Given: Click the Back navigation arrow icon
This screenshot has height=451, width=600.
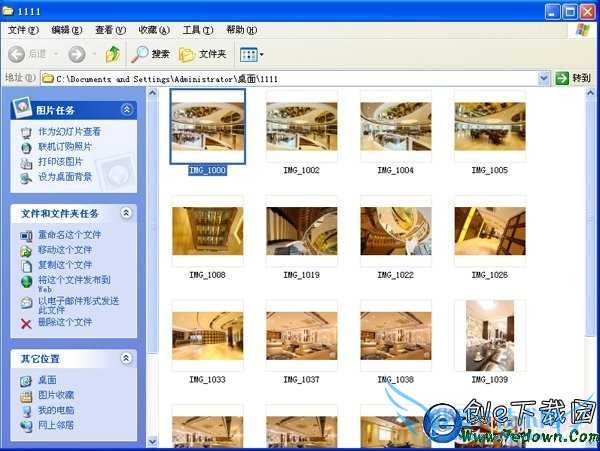Looking at the screenshot, I should tap(16, 54).
